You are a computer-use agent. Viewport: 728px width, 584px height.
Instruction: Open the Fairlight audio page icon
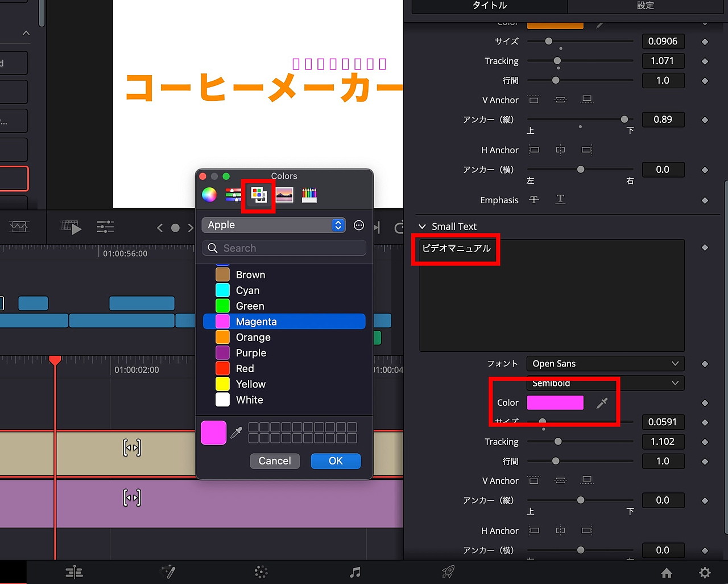(355, 572)
